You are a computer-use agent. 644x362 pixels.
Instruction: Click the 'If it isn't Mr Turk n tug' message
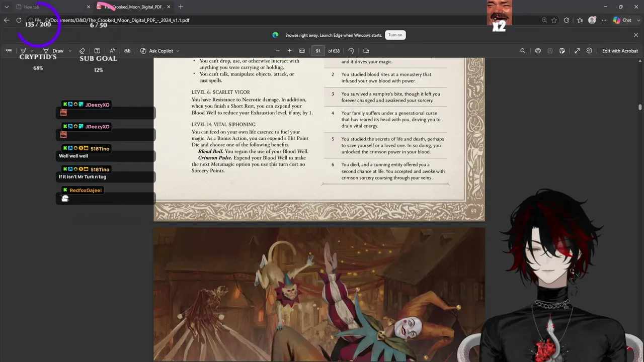click(83, 177)
